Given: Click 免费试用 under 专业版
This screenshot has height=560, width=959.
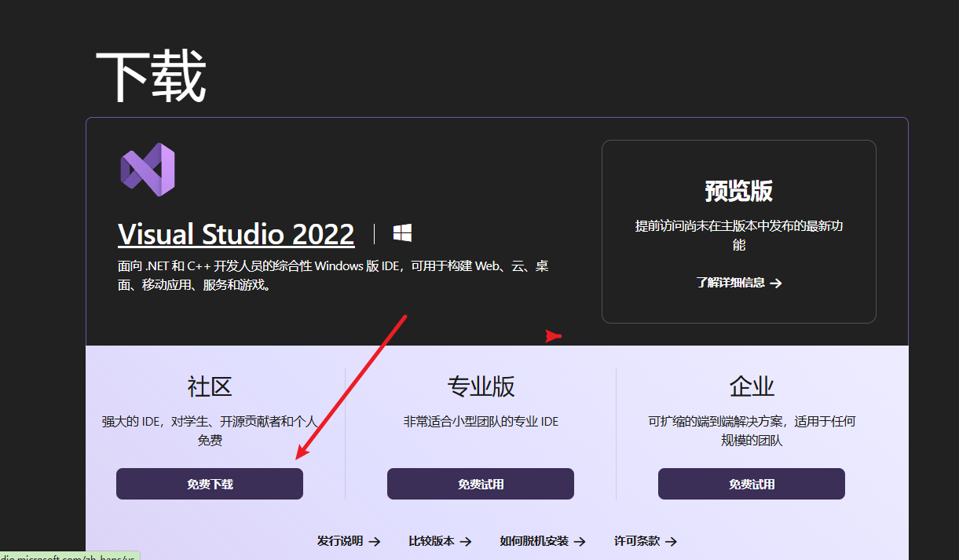Looking at the screenshot, I should (481, 484).
